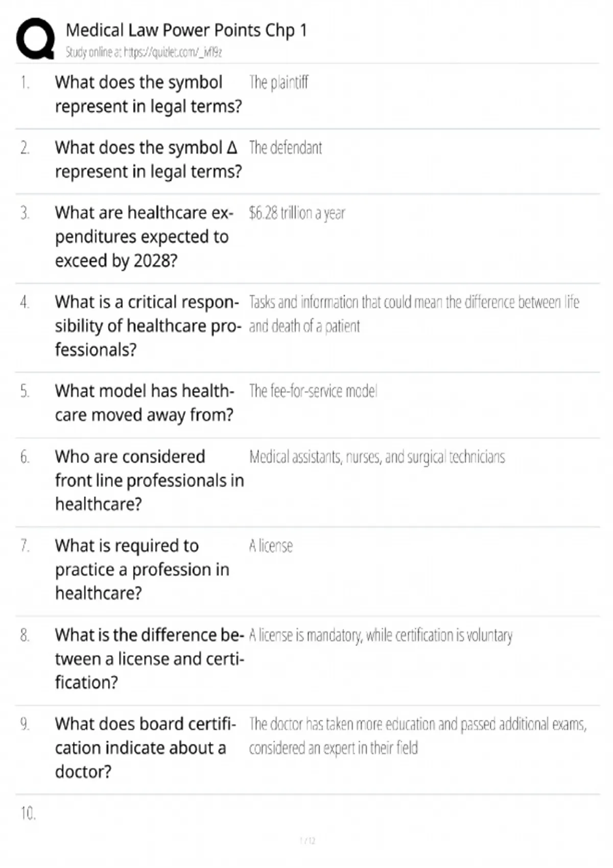The image size is (613, 868).
Task: Click the delta symbol in question 2
Action: [x=232, y=148]
